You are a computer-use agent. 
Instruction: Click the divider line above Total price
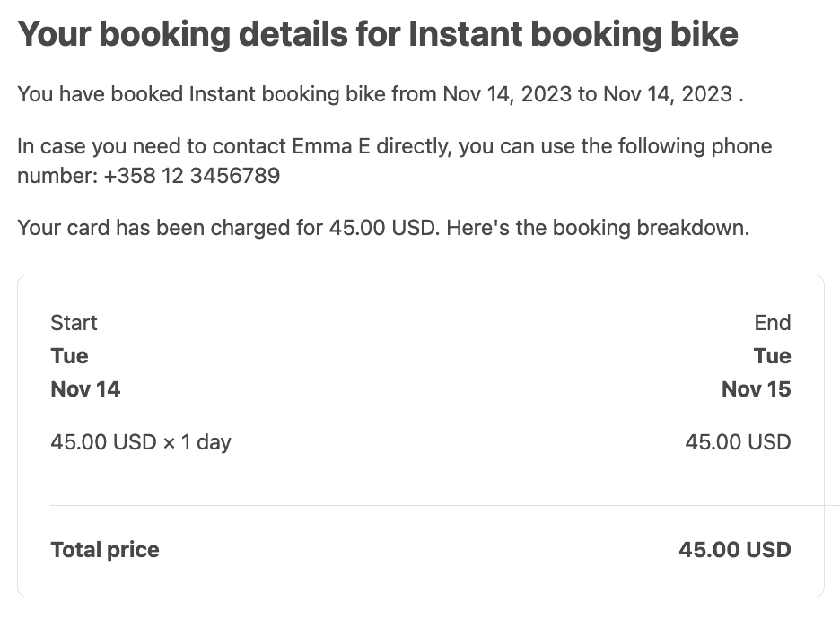[x=420, y=505]
